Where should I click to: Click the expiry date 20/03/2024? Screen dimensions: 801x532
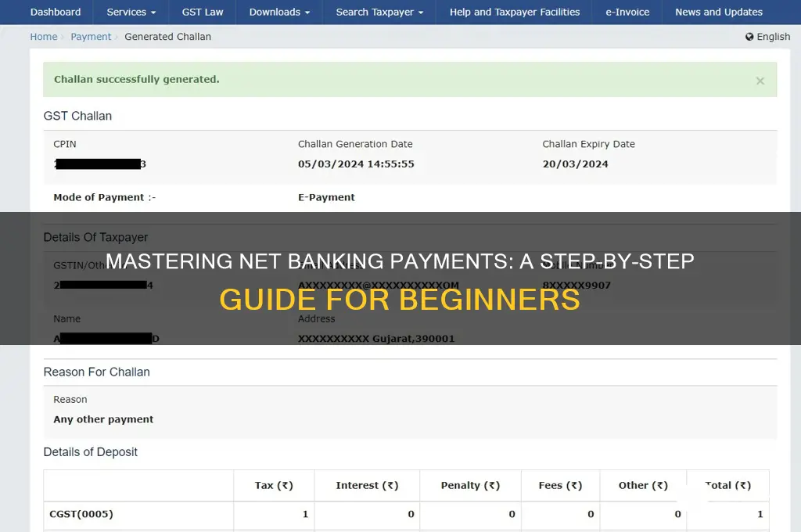575,164
